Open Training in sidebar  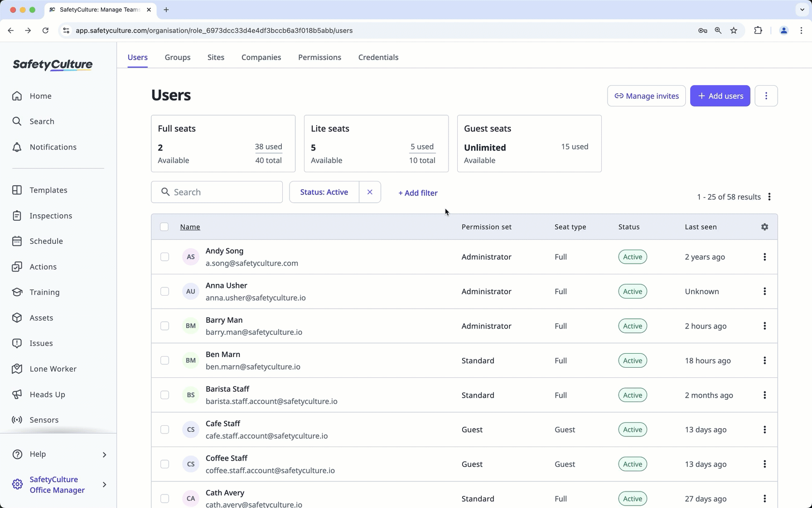click(36, 292)
